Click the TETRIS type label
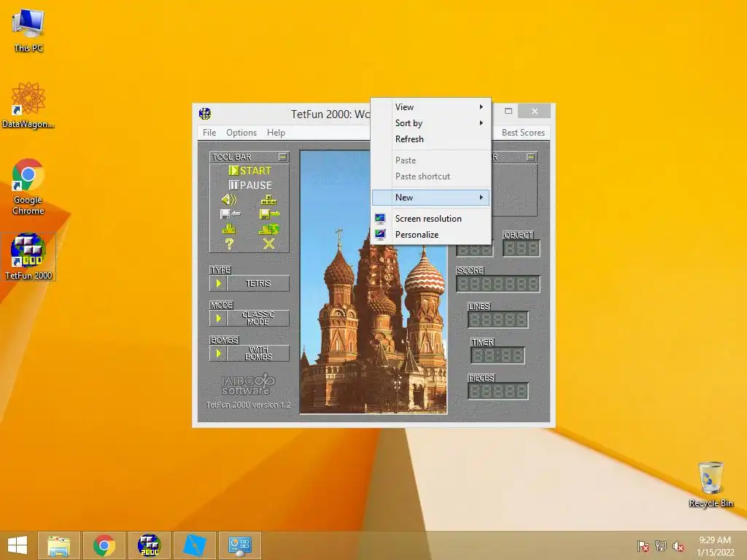Image resolution: width=747 pixels, height=560 pixels. click(x=258, y=284)
